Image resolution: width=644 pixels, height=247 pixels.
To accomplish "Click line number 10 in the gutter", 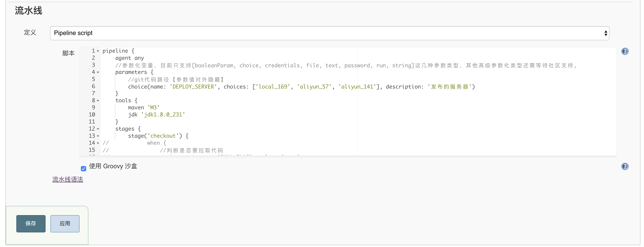I will (92, 115).
